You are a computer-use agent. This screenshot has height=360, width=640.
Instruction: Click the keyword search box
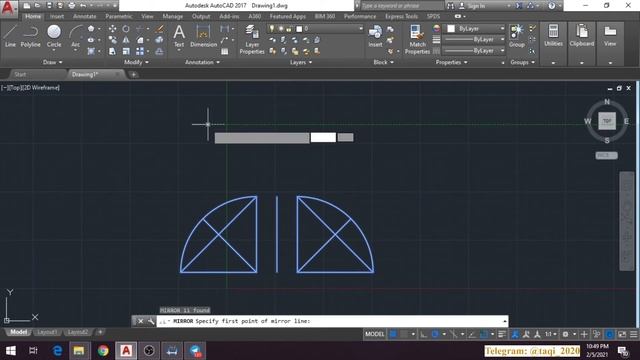(402, 6)
